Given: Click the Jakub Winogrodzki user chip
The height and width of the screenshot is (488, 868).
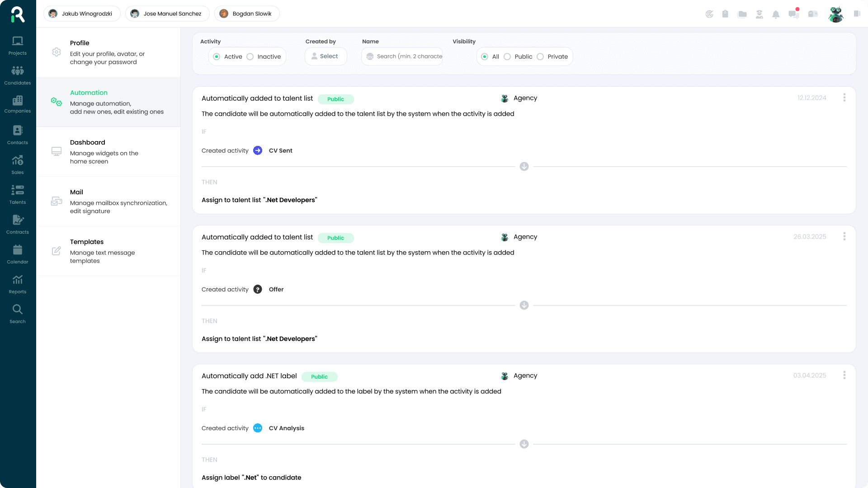Looking at the screenshot, I should (x=82, y=14).
